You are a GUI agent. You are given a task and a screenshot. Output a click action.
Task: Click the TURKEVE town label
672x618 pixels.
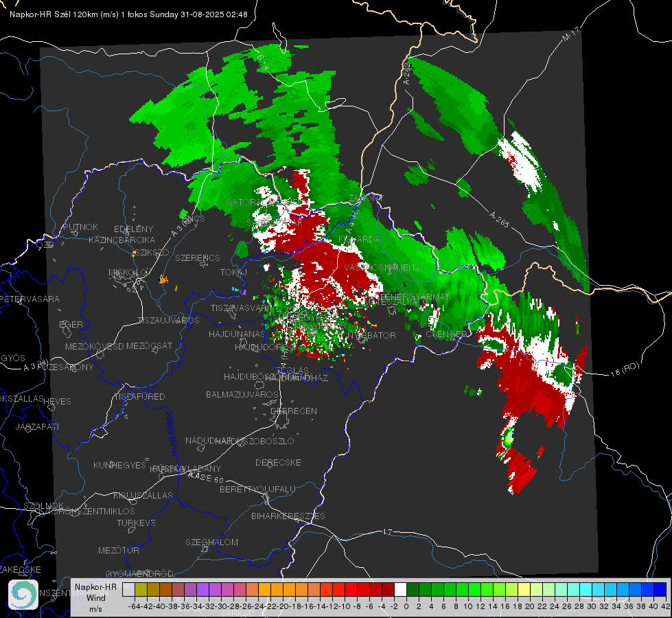(x=137, y=523)
